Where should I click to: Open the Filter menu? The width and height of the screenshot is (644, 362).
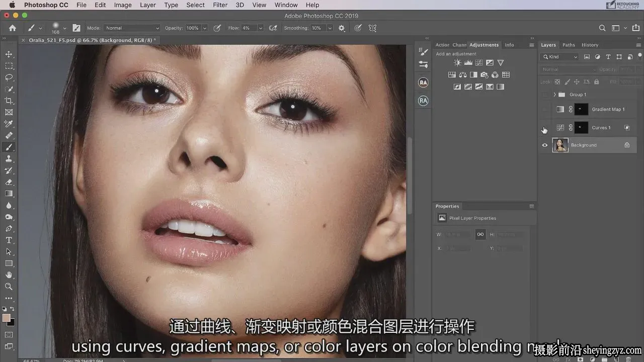220,5
